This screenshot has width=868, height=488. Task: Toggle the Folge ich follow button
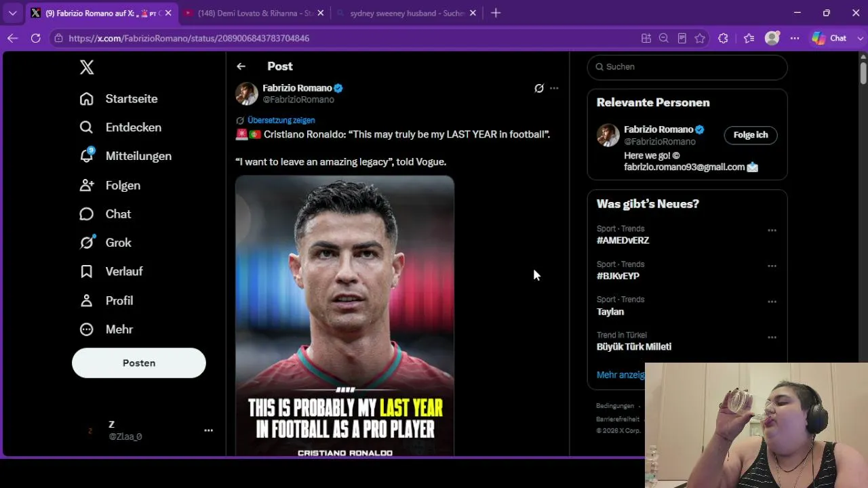(751, 135)
